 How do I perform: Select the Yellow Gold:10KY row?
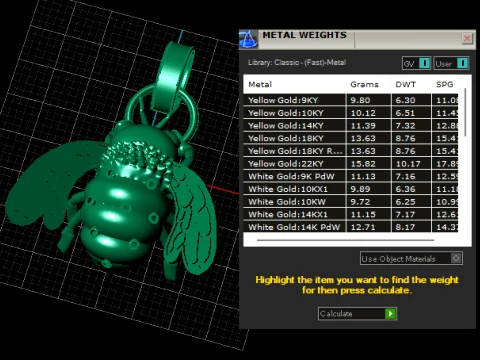pos(351,113)
